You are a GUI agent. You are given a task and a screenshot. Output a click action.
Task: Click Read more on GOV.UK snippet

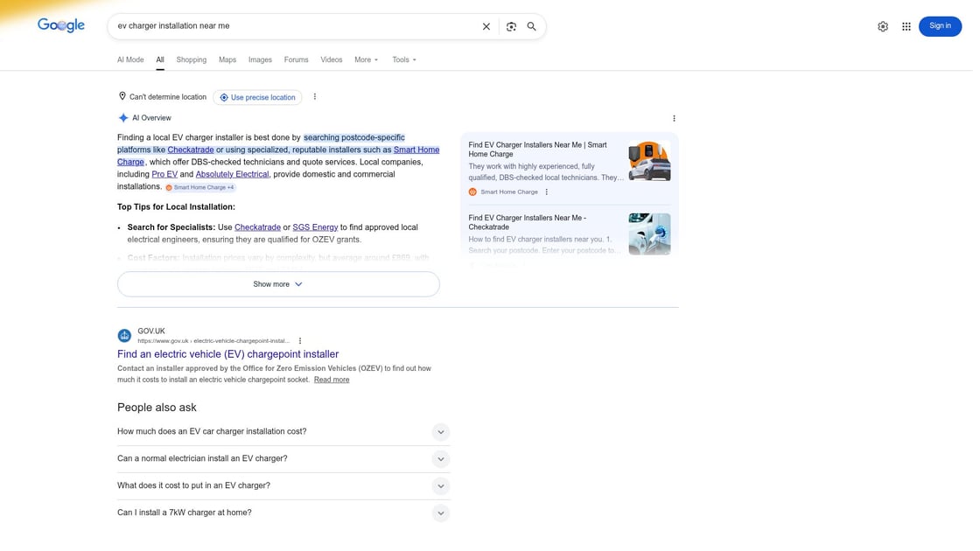click(332, 380)
